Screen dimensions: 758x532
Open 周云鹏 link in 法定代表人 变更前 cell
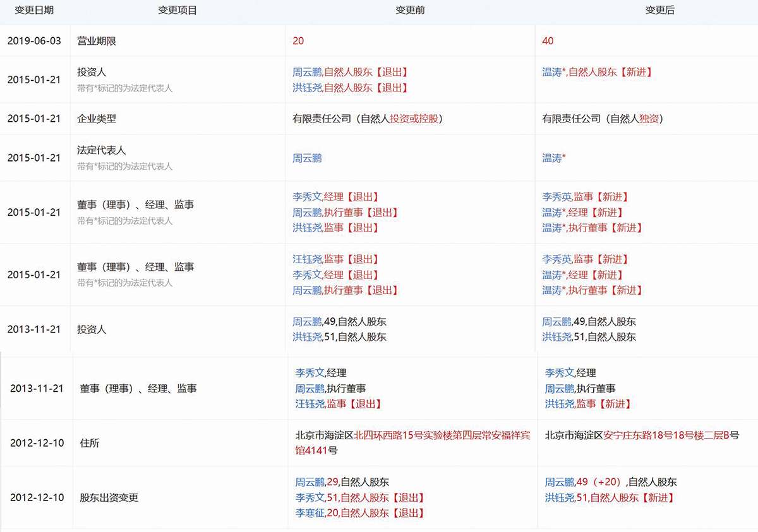point(307,158)
